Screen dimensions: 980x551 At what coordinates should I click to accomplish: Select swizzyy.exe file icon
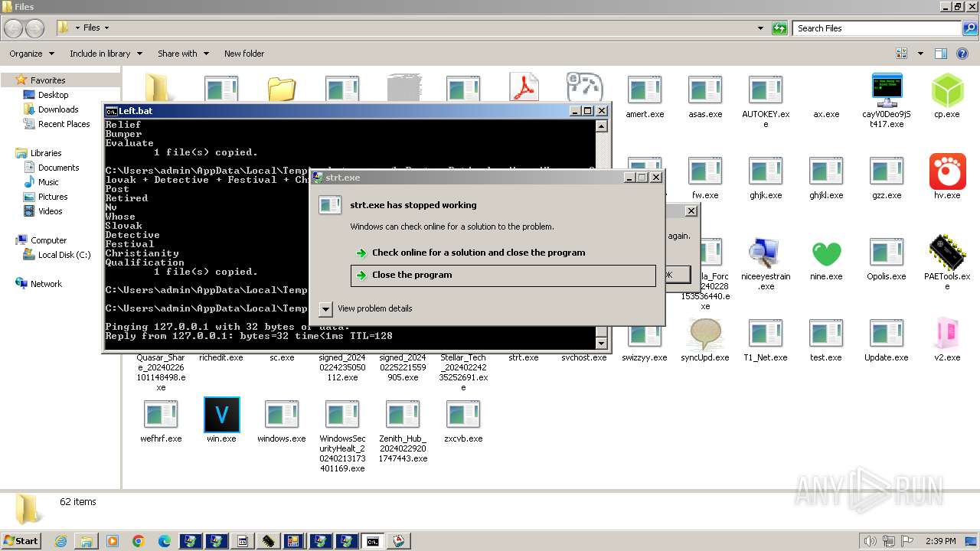pos(645,337)
